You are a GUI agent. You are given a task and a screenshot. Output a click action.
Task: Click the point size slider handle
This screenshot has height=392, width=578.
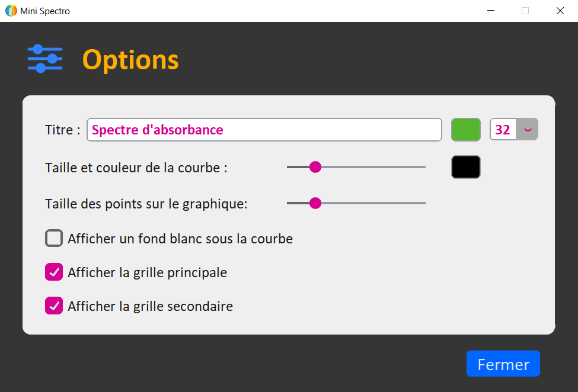click(x=315, y=203)
